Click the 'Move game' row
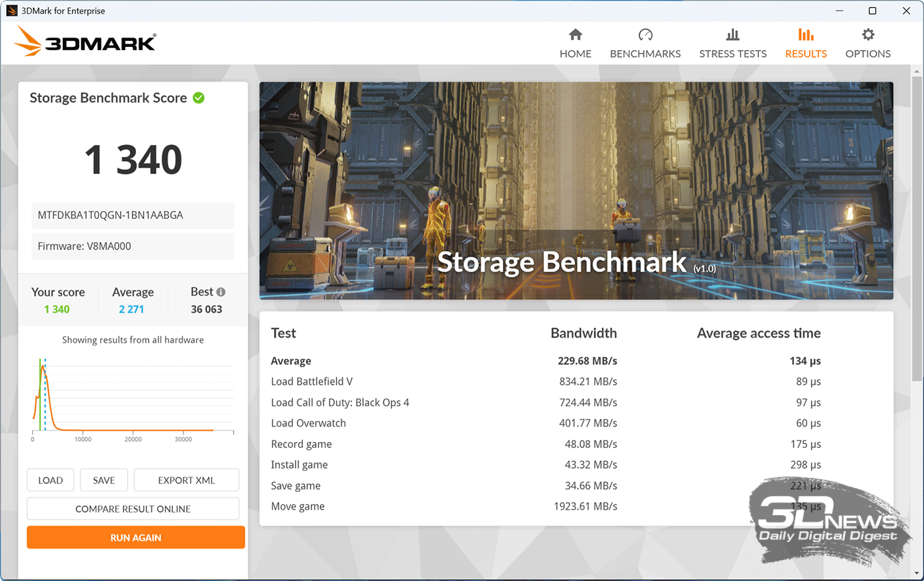 coord(546,506)
